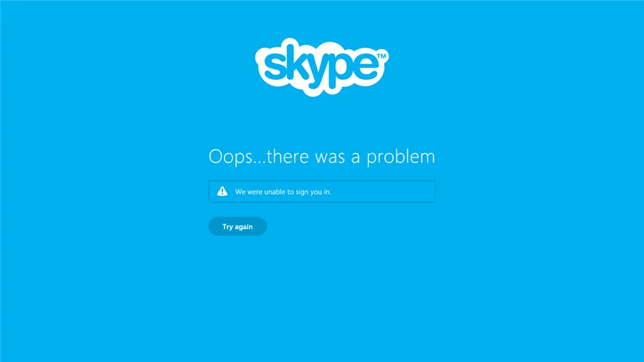Click the 'We were unable to sign you in.' message
The image size is (644, 362).
[283, 191]
